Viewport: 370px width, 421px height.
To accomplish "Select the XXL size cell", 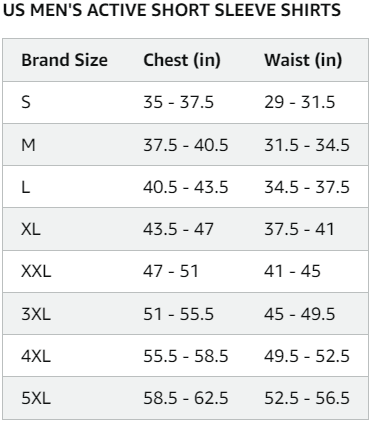I will (36, 271).
